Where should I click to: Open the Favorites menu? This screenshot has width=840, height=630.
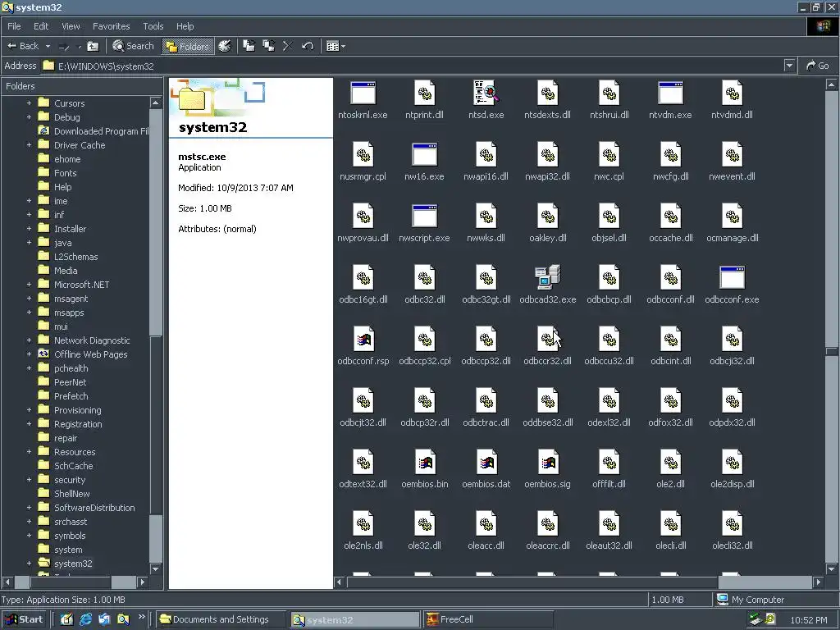tap(111, 26)
